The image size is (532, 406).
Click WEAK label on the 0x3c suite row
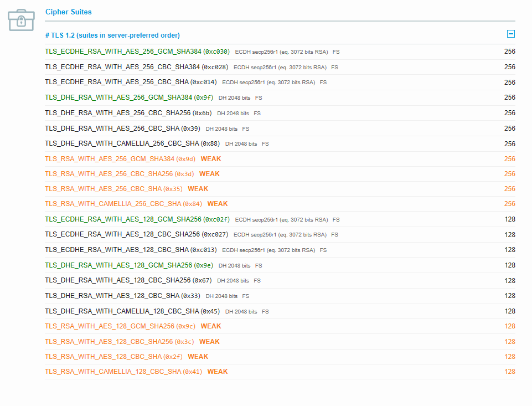209,342
